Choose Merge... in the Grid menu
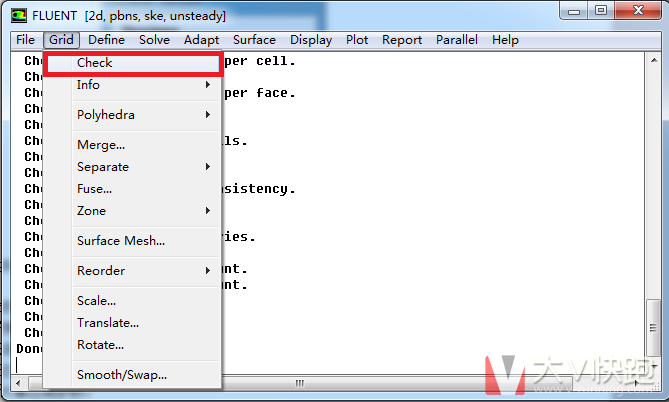This screenshot has height=402, width=669. (x=101, y=145)
